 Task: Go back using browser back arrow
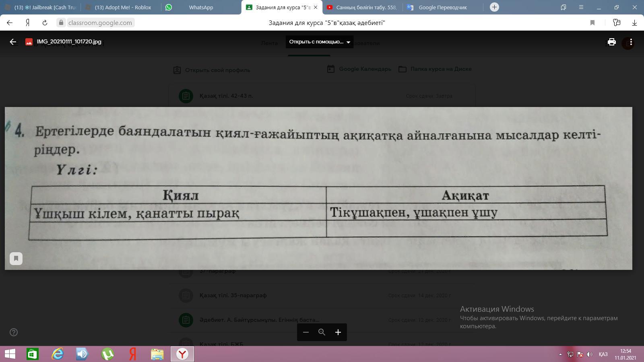tap(10, 23)
